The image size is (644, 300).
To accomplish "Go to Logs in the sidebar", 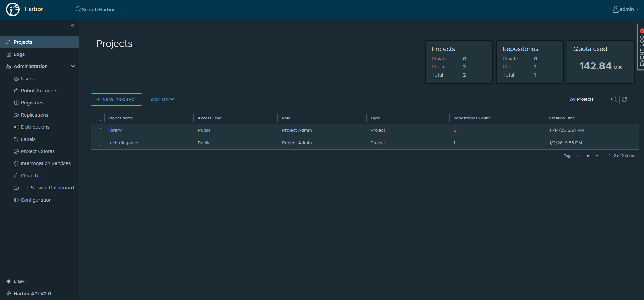I will point(19,54).
